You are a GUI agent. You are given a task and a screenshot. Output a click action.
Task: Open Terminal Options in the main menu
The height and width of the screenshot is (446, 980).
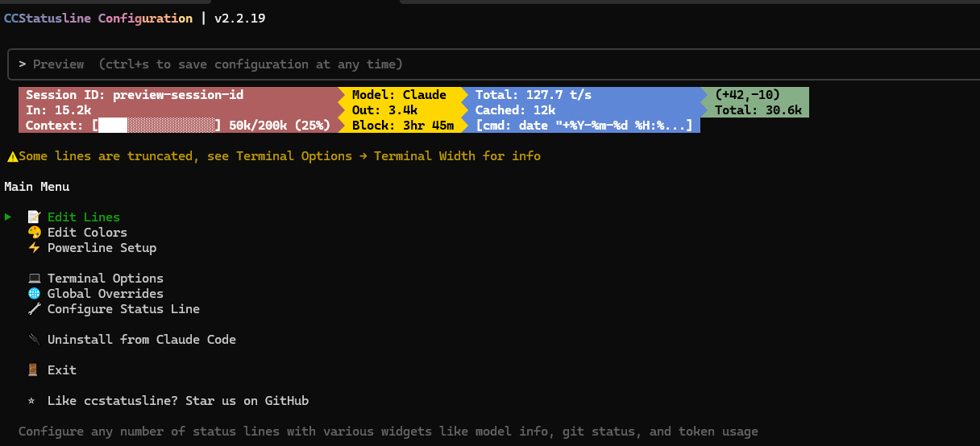[x=106, y=278]
